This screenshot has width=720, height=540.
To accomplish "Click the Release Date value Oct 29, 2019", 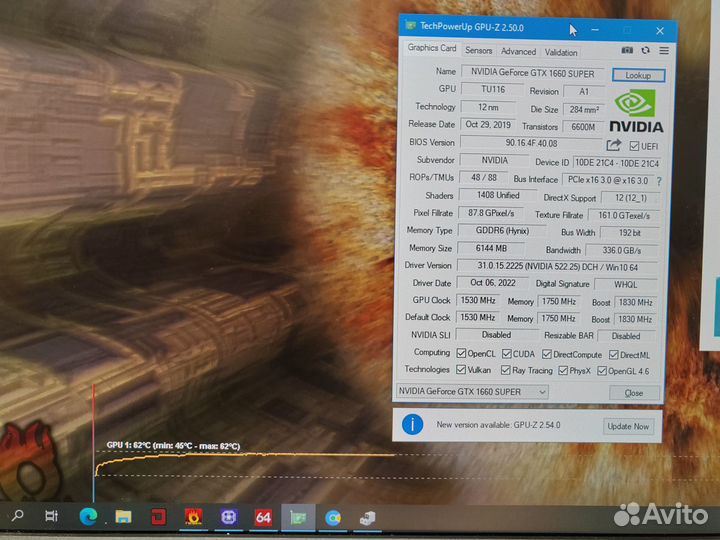I will (x=488, y=124).
